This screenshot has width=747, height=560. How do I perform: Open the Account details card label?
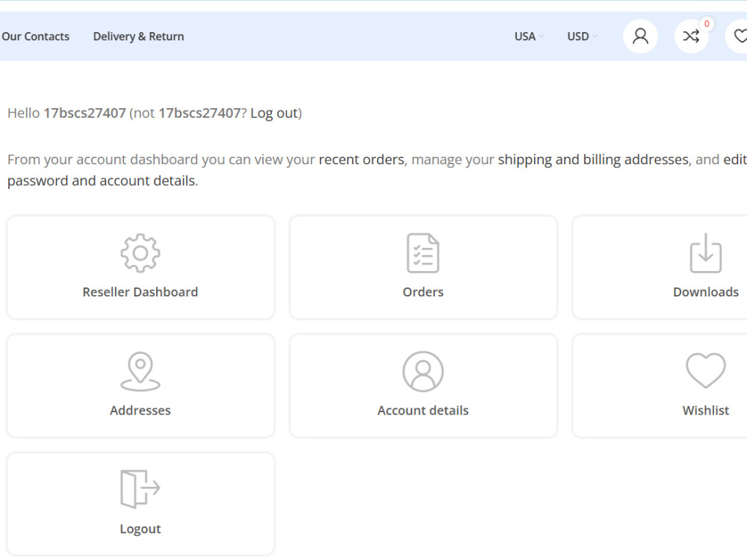click(423, 411)
